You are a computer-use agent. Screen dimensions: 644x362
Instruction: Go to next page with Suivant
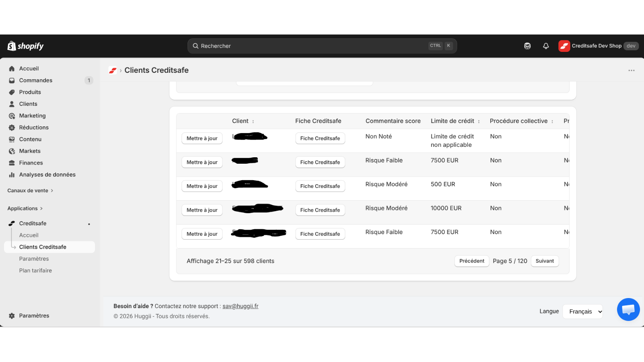click(545, 261)
